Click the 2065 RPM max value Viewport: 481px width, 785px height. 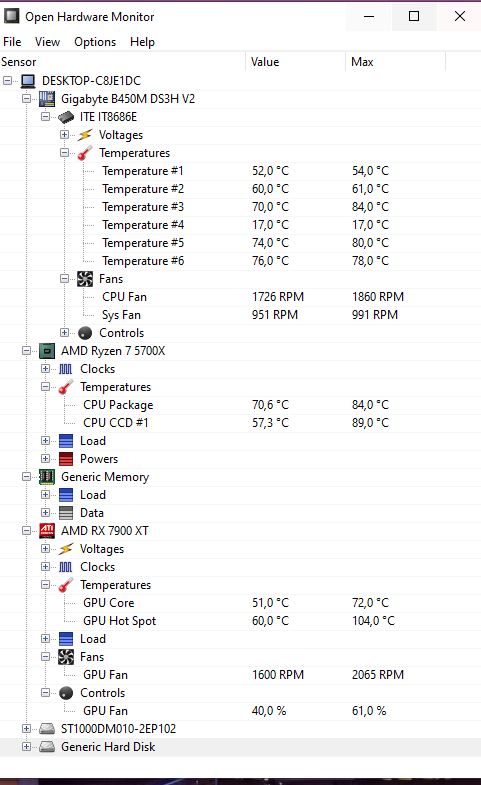tap(378, 675)
